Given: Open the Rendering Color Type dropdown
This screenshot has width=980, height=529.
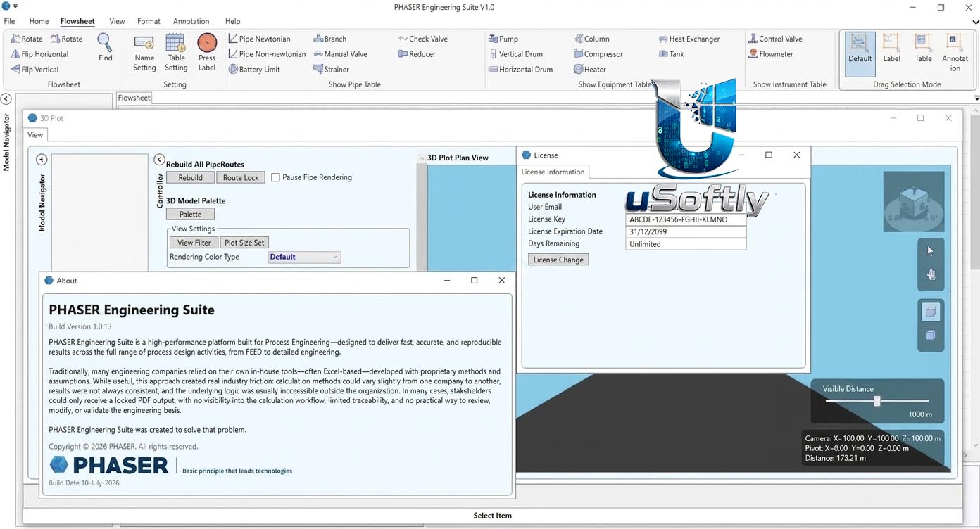Looking at the screenshot, I should click(x=304, y=257).
